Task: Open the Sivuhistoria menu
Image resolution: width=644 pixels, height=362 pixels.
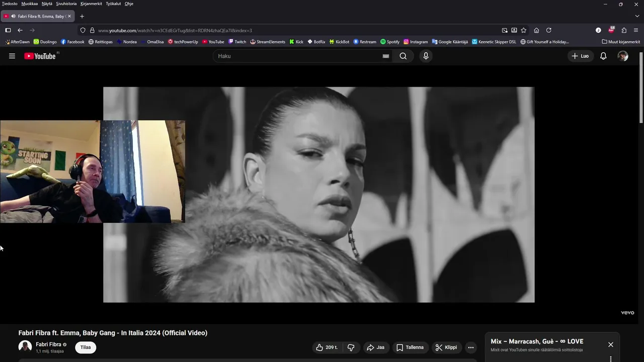Action: pos(66,4)
